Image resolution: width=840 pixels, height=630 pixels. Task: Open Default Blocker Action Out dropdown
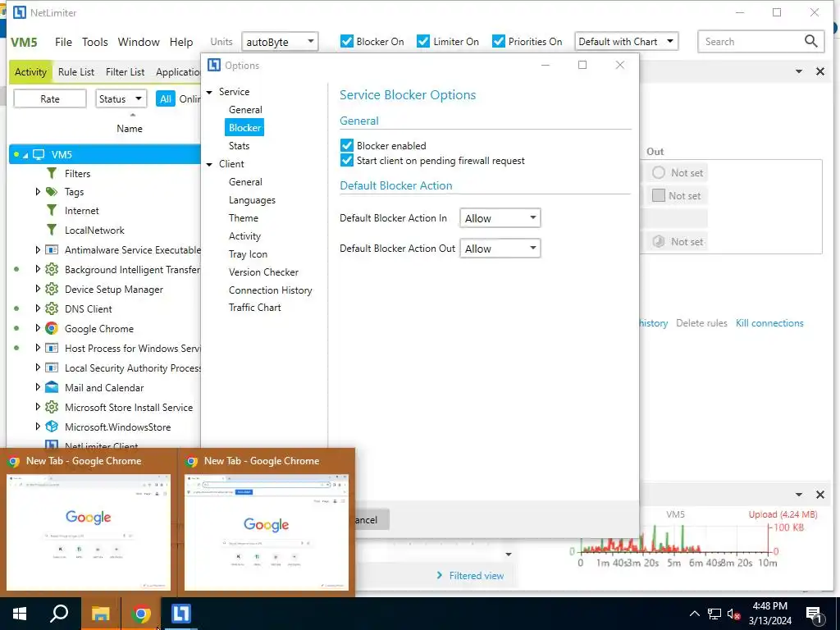point(500,249)
